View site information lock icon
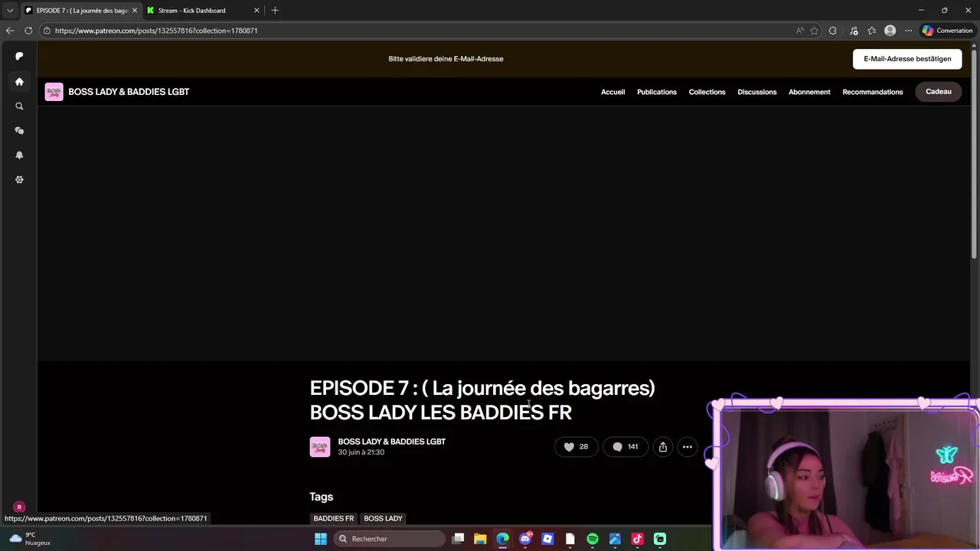Screen dimensions: 980x551 pos(47,31)
